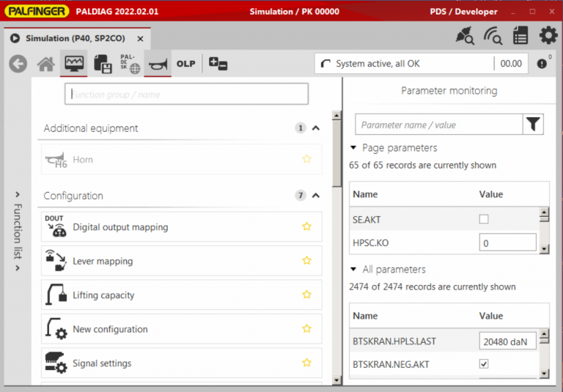Click the connection plug icon
This screenshot has height=392, width=563.
465,35
